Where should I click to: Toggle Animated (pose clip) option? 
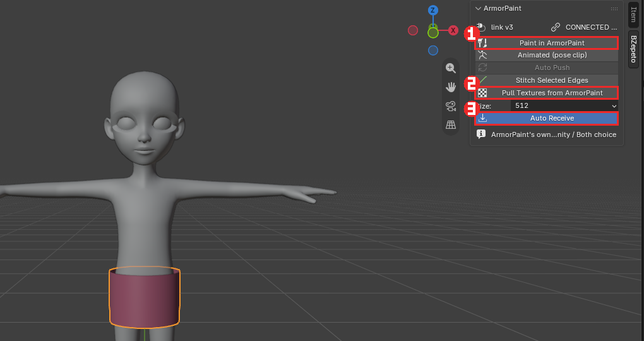[547, 55]
